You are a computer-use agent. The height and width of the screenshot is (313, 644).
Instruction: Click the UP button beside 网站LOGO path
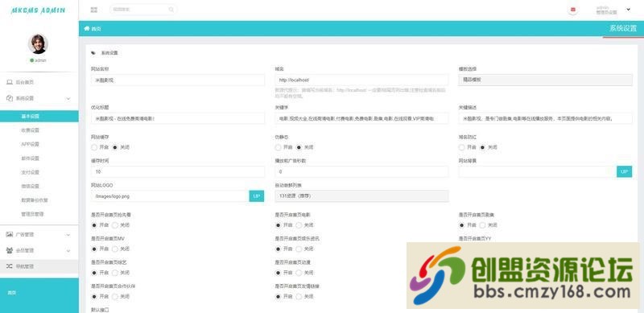click(257, 196)
